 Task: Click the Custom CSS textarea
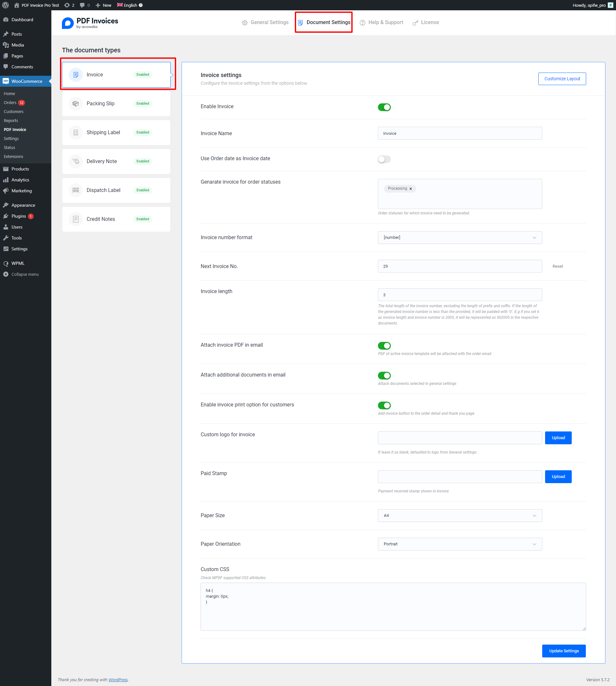pyautogui.click(x=393, y=606)
